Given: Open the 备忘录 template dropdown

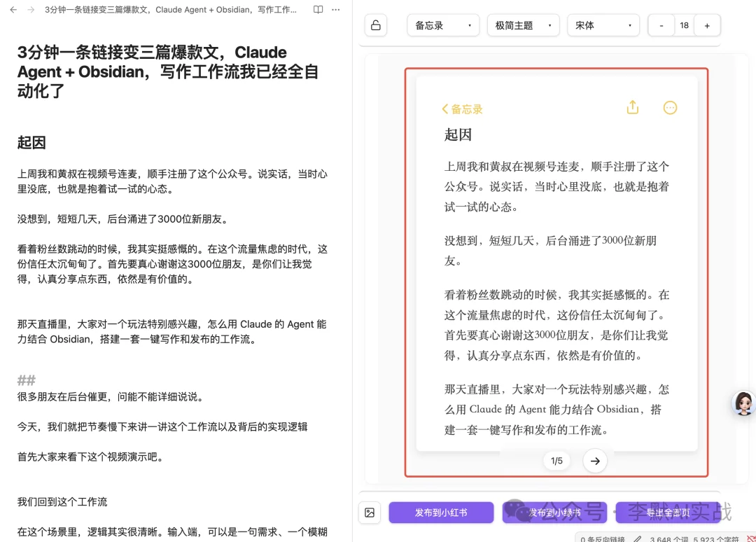Looking at the screenshot, I should 443,25.
